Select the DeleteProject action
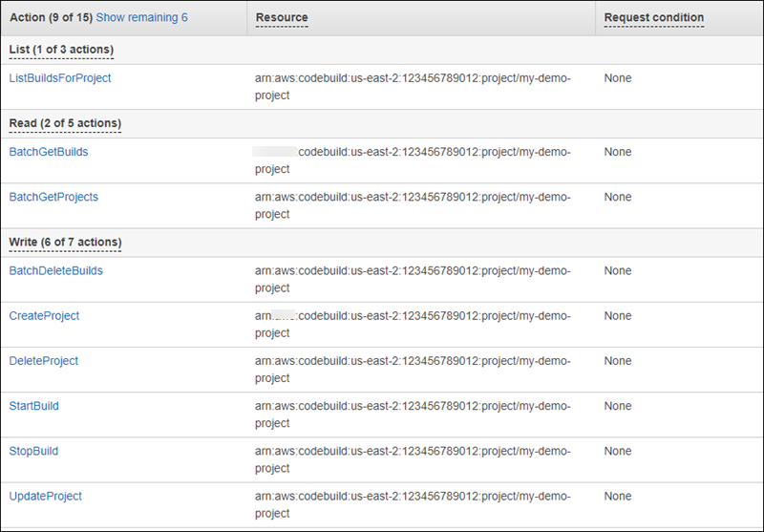This screenshot has width=764, height=532. point(44,361)
